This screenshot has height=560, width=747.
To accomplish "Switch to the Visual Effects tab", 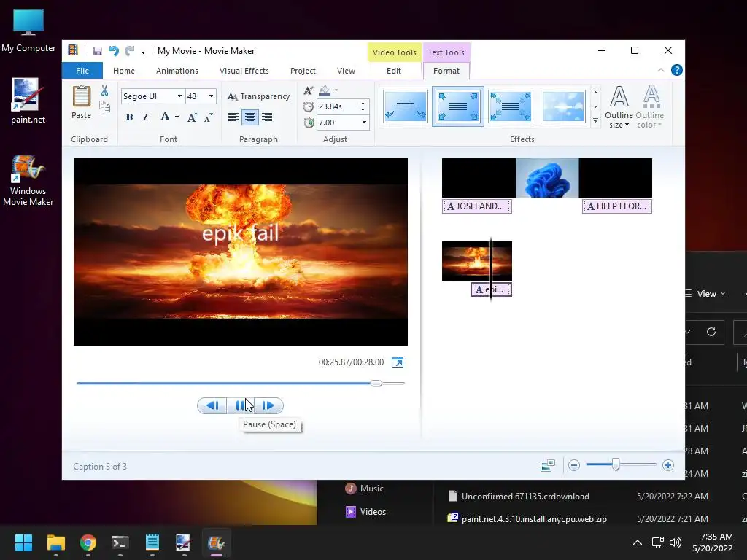I will coord(244,71).
